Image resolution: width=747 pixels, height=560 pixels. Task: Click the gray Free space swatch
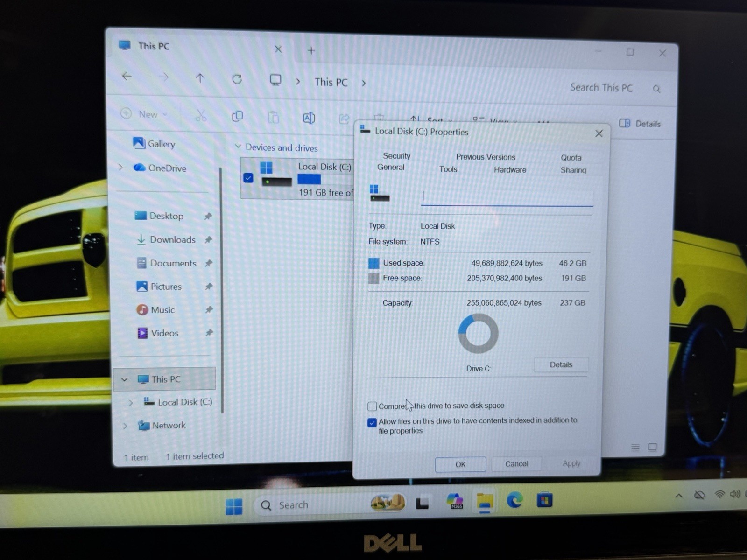373,279
